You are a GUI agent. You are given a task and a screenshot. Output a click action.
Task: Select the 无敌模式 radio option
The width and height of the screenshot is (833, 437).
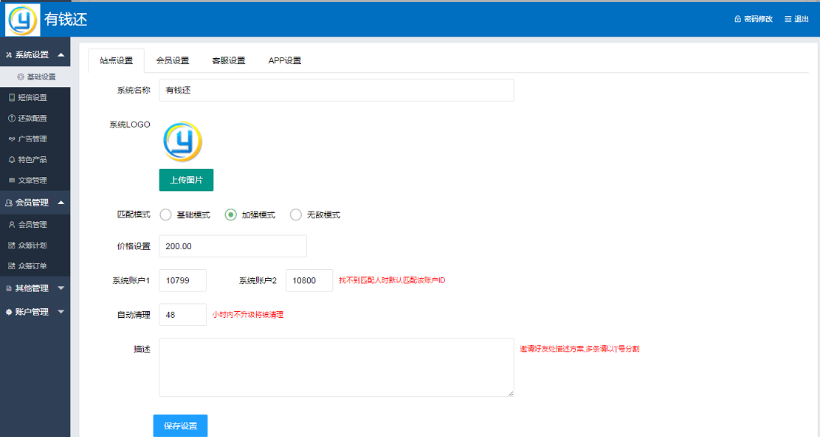296,215
